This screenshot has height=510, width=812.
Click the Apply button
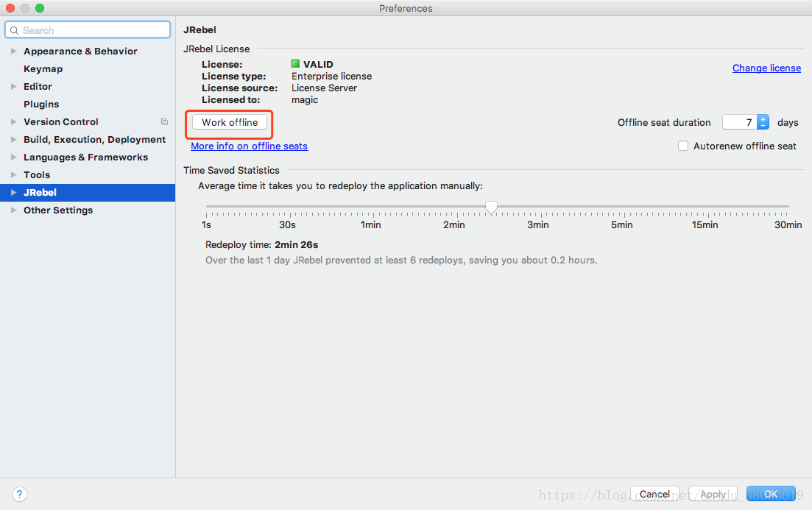click(x=713, y=494)
